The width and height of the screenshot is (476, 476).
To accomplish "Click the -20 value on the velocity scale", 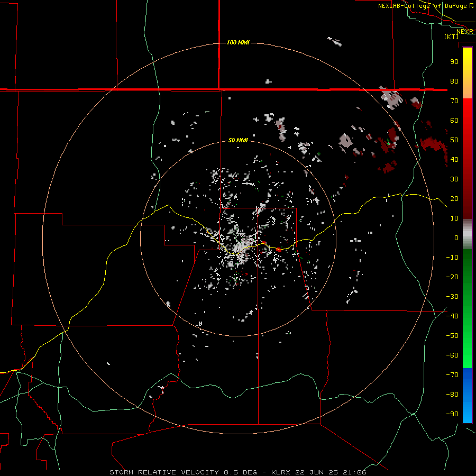I will click(x=452, y=277).
